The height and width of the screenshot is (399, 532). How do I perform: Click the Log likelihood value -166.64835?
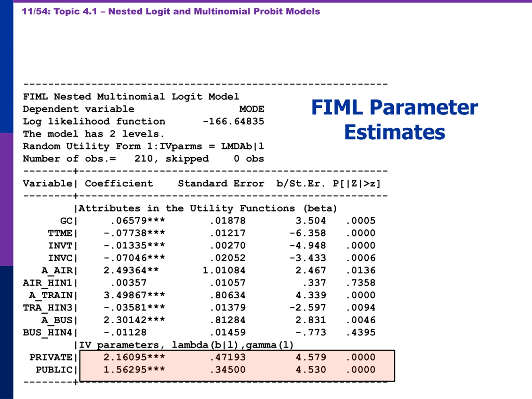coord(233,121)
